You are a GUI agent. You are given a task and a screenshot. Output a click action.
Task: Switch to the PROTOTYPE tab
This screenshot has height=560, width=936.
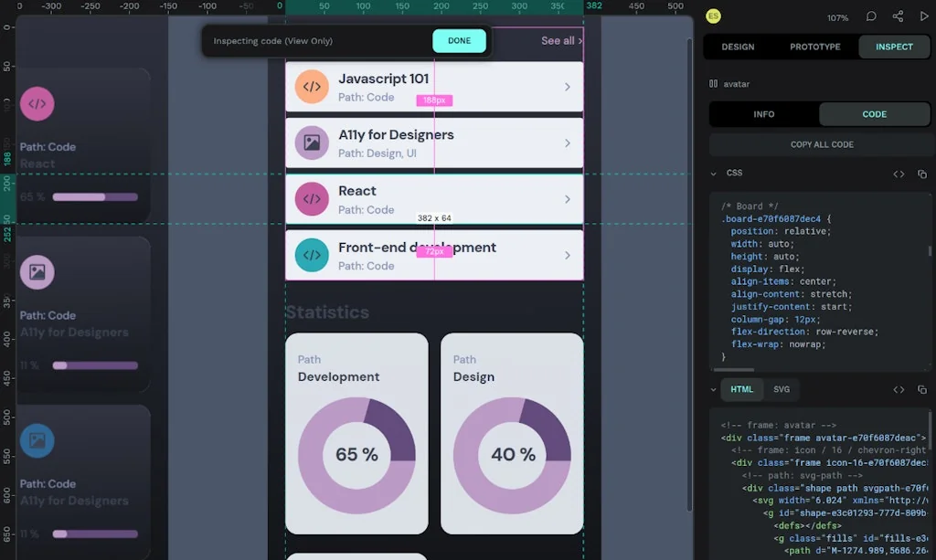tap(814, 47)
